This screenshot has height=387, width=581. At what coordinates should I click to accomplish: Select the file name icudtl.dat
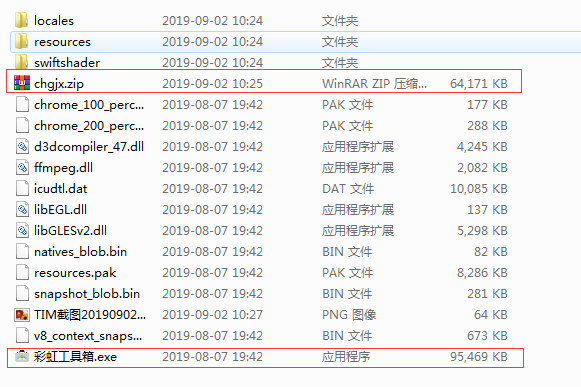(x=60, y=189)
